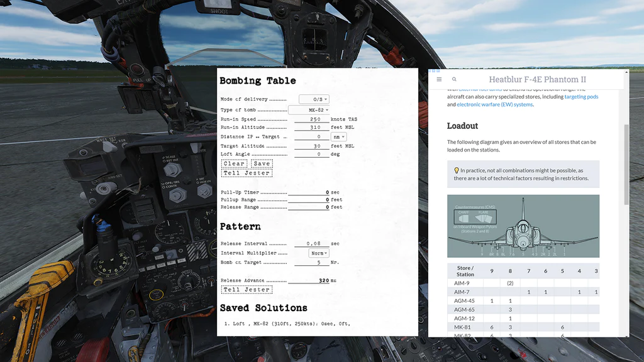Open the Type of bomb MK-82 dropdown

pyautogui.click(x=309, y=110)
